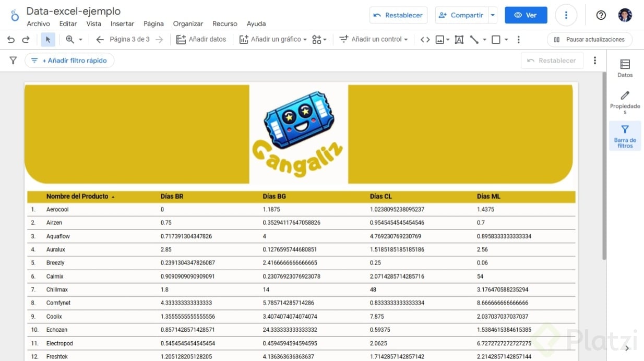Open line style dropdown arrow

pos(484,40)
